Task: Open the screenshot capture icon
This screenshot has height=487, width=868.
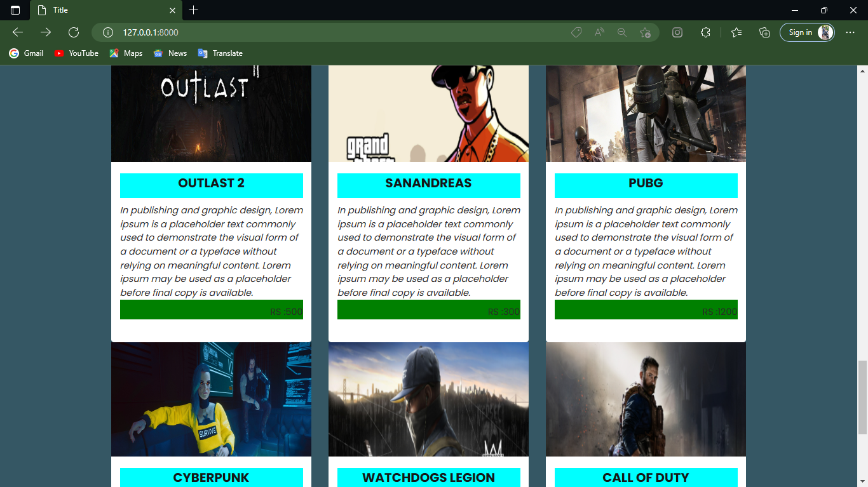Action: (677, 32)
